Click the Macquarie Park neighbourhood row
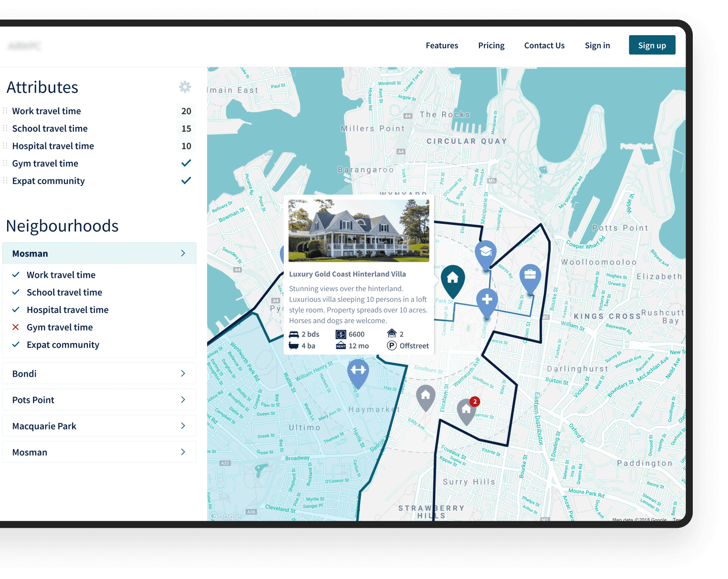This screenshot has height=579, width=728. tap(99, 426)
